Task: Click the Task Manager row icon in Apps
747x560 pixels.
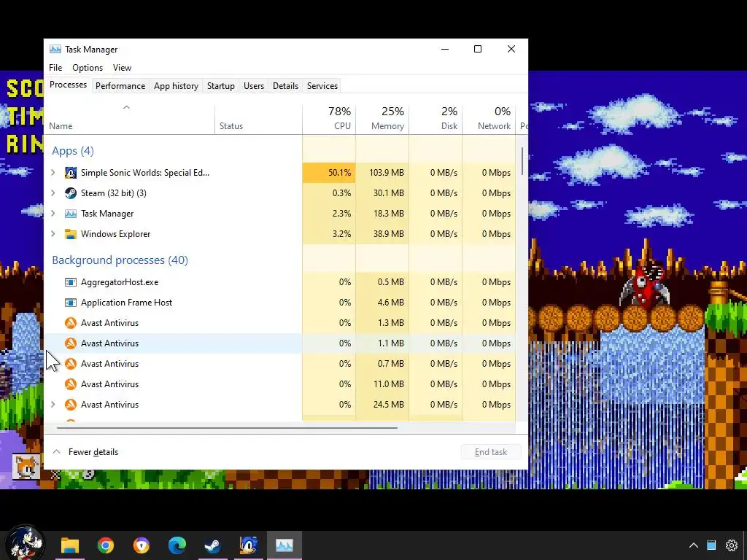Action: (71, 214)
